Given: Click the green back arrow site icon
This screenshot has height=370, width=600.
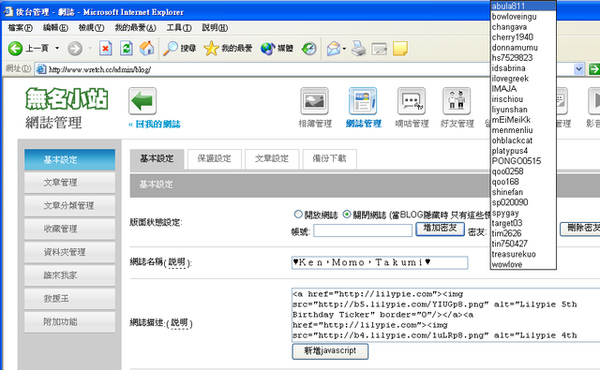Looking at the screenshot, I should [142, 101].
